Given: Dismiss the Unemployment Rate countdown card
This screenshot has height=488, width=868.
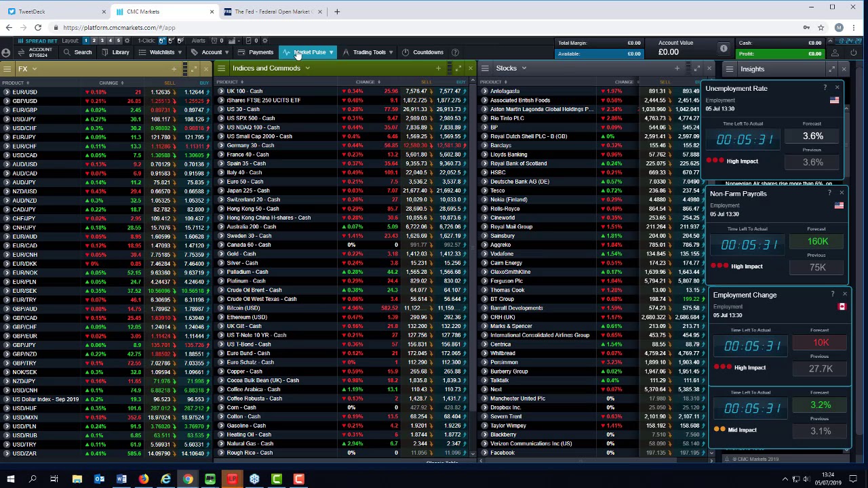Looking at the screenshot, I should coord(837,87).
